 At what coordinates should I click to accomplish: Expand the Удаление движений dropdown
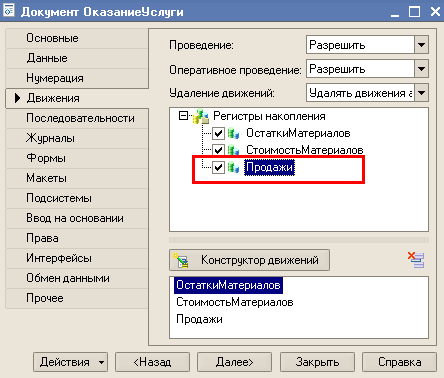pyautogui.click(x=421, y=93)
